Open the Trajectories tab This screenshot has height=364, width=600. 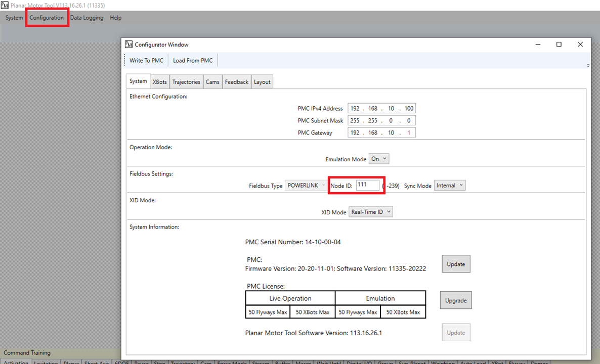point(186,82)
